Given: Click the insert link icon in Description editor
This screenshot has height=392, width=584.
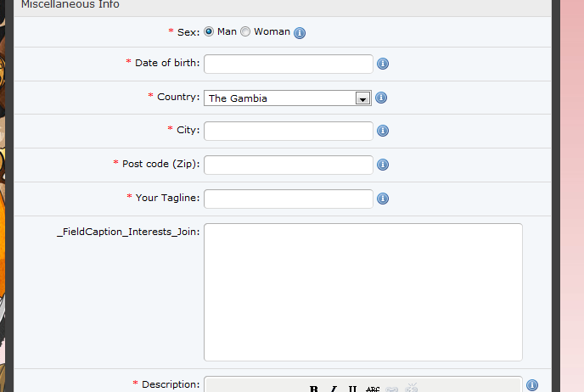Looking at the screenshot, I should click(x=392, y=389).
